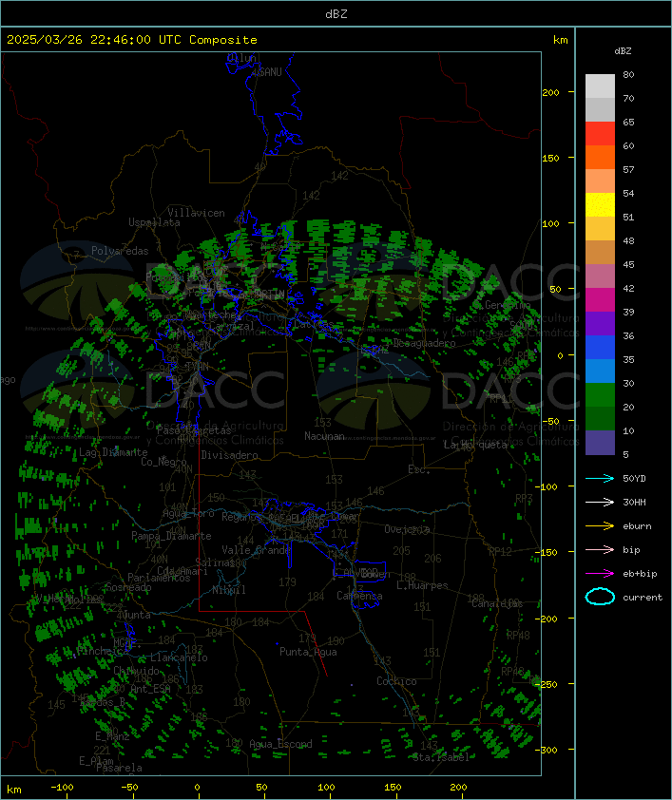Click the cyan 50YD arrow symbol
The height and width of the screenshot is (800, 672).
click(x=600, y=478)
